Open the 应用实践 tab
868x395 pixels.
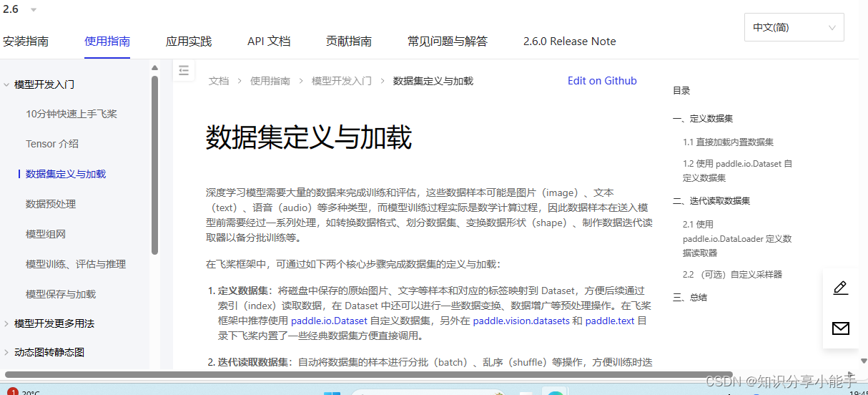click(189, 42)
